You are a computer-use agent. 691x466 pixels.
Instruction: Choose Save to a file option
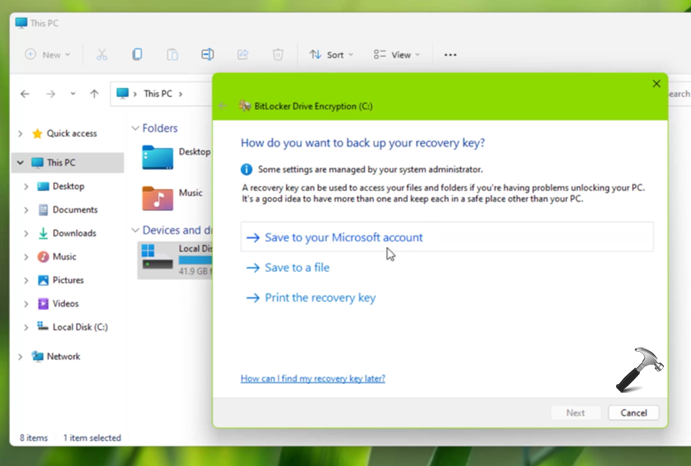[x=296, y=268]
